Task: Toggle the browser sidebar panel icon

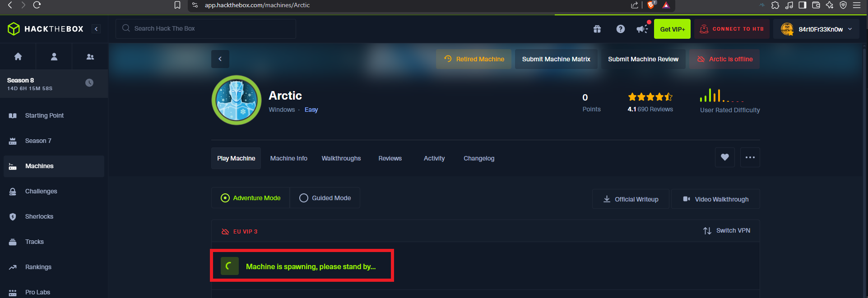Action: pos(803,5)
